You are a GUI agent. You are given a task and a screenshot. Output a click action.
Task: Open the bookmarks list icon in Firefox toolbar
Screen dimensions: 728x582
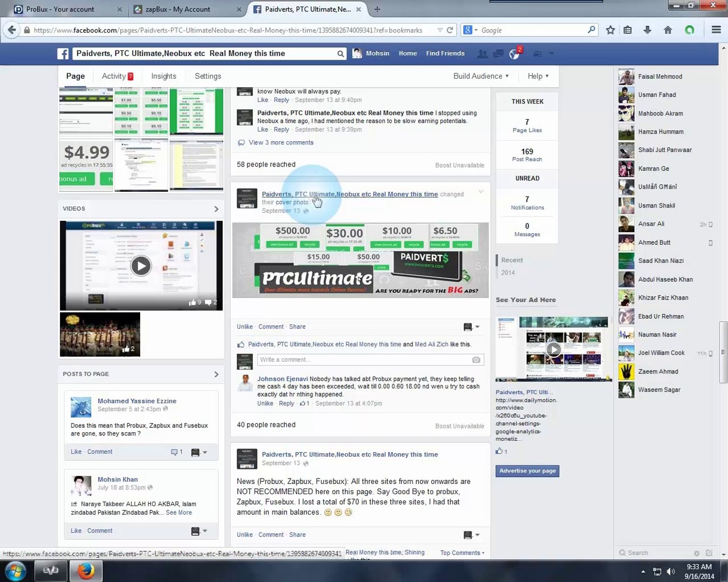point(628,30)
